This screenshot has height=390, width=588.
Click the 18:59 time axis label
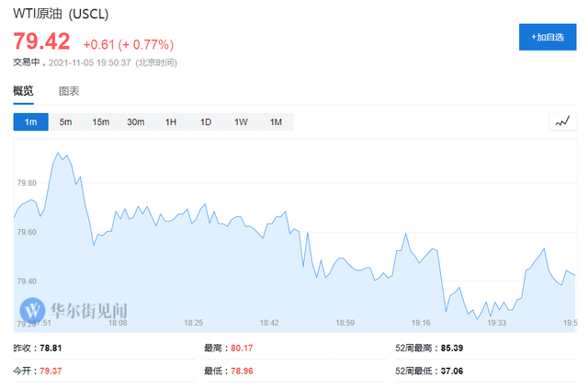click(345, 323)
